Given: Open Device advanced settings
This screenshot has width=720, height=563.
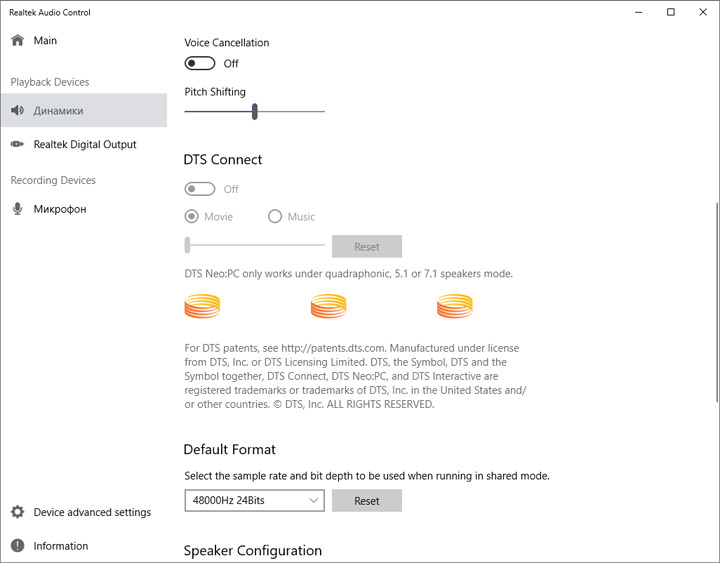Looking at the screenshot, I should click(92, 512).
